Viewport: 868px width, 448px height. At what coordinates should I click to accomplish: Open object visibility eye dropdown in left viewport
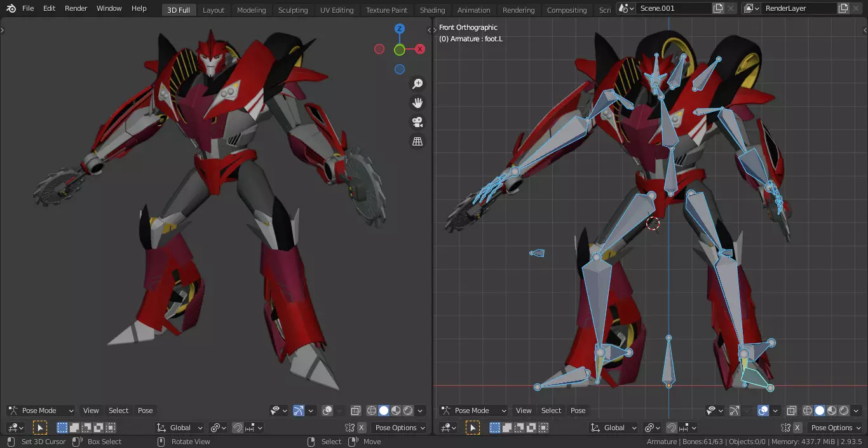pos(279,411)
